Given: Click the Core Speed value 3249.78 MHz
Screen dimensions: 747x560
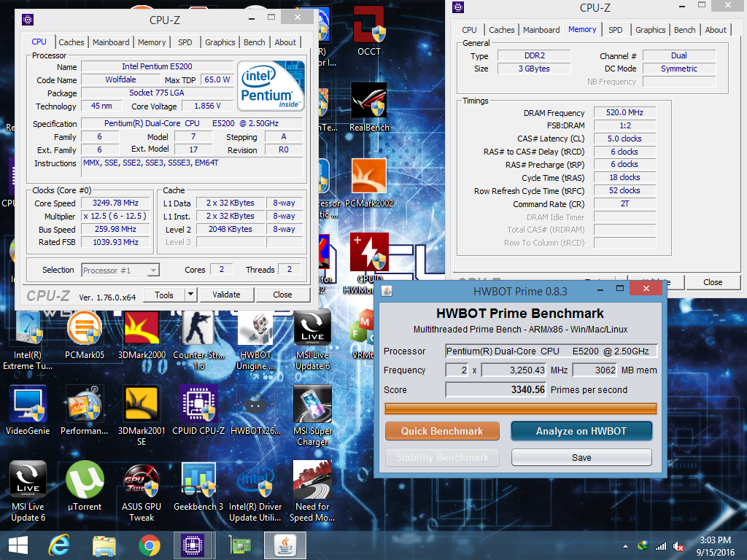Looking at the screenshot, I should point(115,203).
